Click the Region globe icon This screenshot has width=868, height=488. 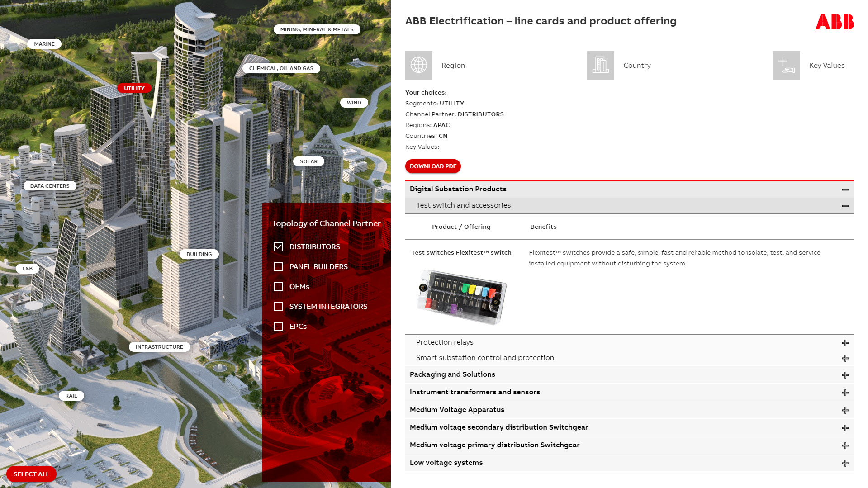point(418,65)
